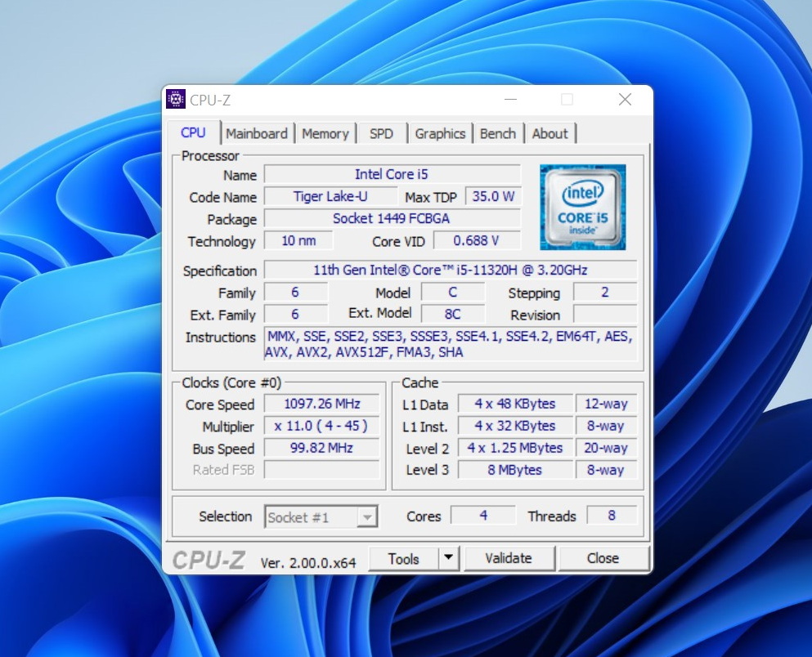Click the Tools button
Viewport: 812px width, 657px height.
tap(403, 558)
